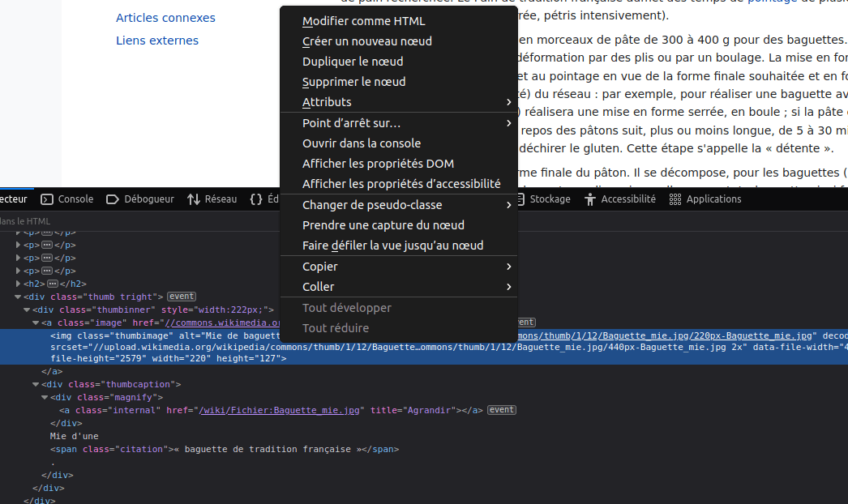The height and width of the screenshot is (504, 848).
Task: Open the Attributs submenu
Action: click(x=399, y=102)
